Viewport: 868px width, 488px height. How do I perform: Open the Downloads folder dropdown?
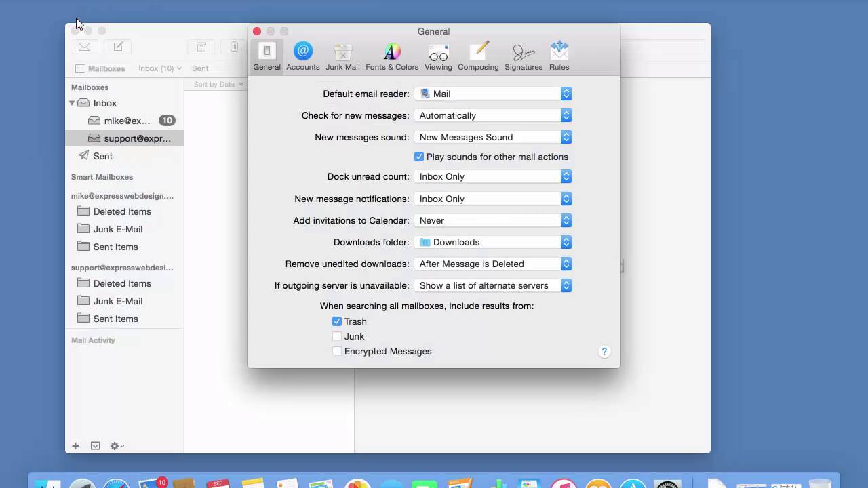pyautogui.click(x=493, y=242)
